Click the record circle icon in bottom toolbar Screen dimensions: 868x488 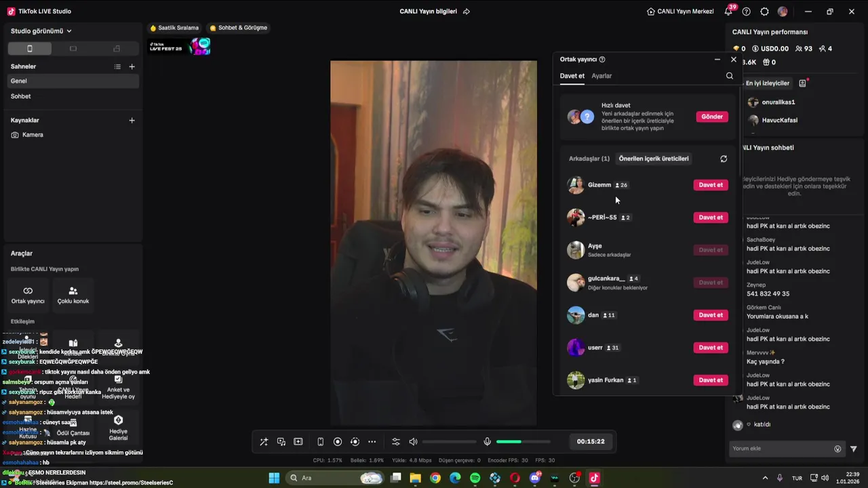click(338, 442)
